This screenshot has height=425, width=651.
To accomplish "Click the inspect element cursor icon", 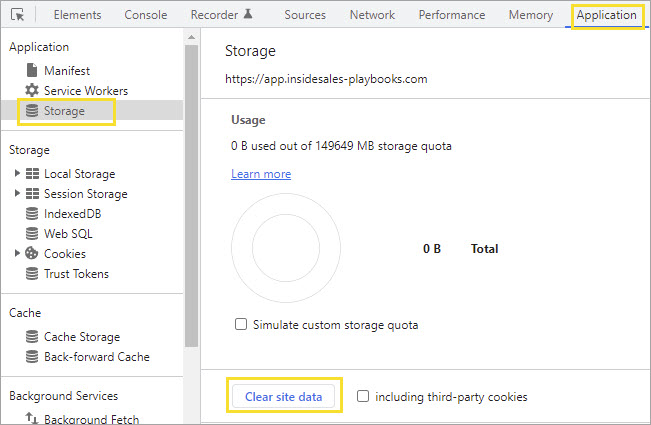I will point(17,15).
